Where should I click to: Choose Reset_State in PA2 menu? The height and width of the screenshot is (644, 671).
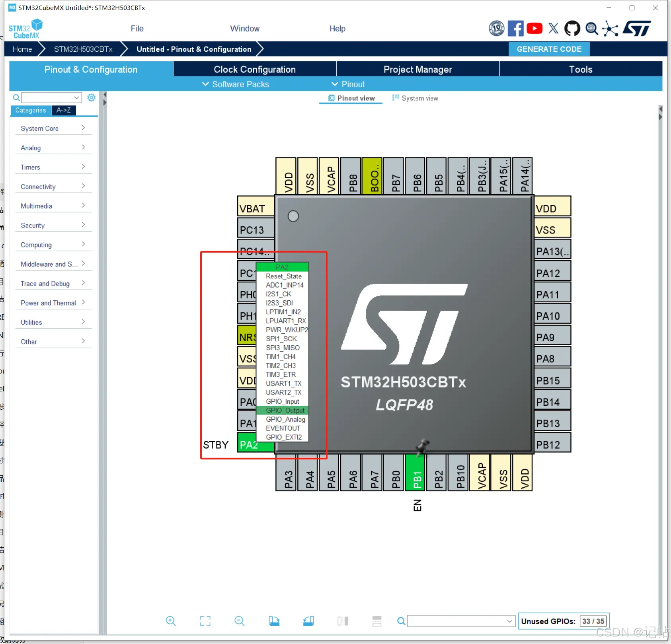[x=283, y=276]
